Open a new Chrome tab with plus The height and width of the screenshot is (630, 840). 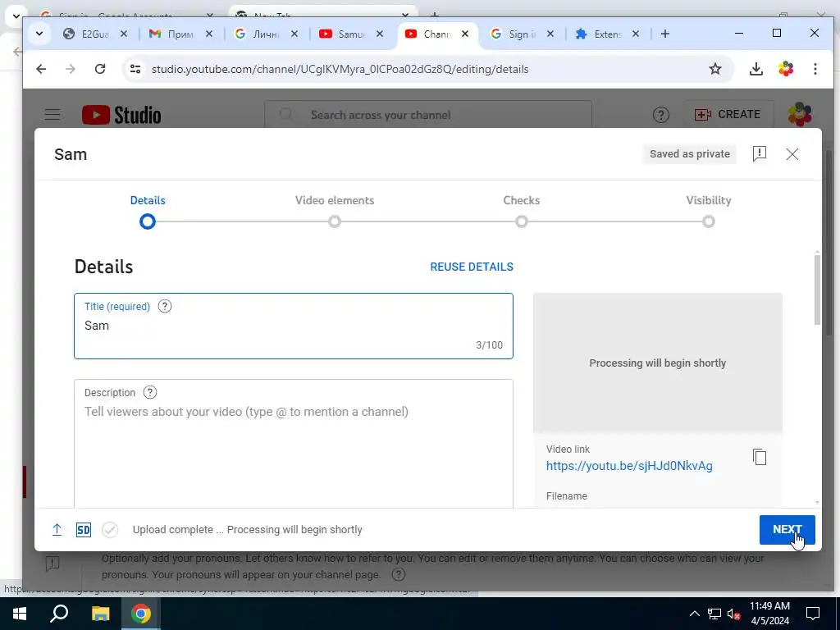(664, 34)
